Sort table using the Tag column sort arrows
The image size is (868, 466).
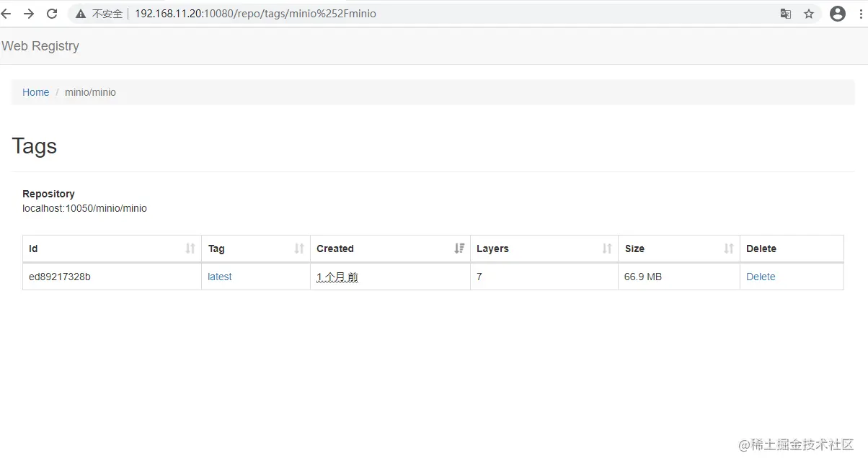(x=299, y=248)
